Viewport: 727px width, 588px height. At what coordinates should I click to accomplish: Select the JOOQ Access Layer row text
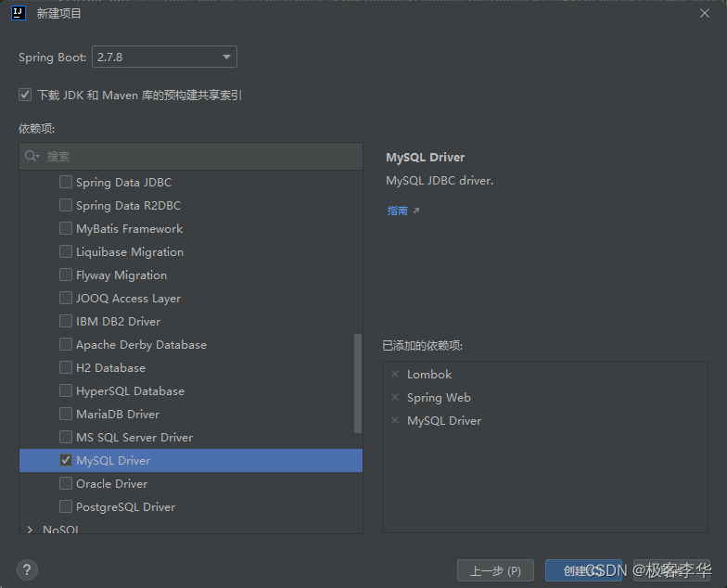coord(128,299)
